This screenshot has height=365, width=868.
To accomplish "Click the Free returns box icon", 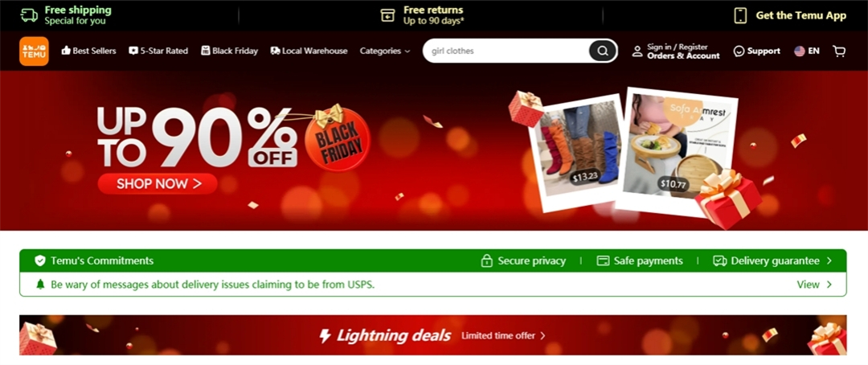I will (387, 15).
